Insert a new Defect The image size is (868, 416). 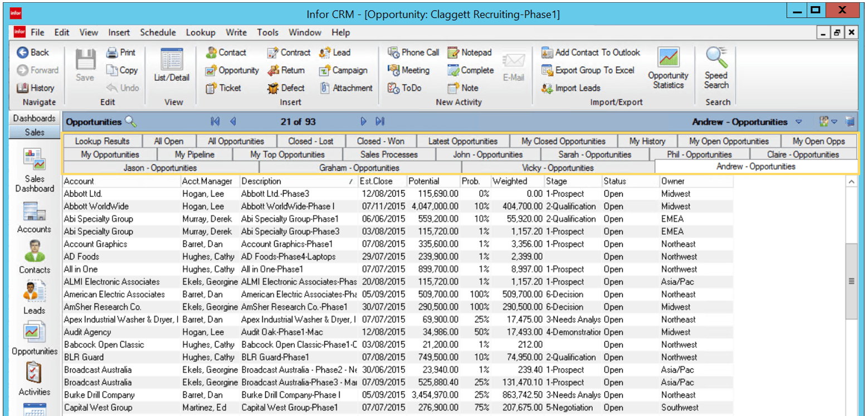pos(286,88)
